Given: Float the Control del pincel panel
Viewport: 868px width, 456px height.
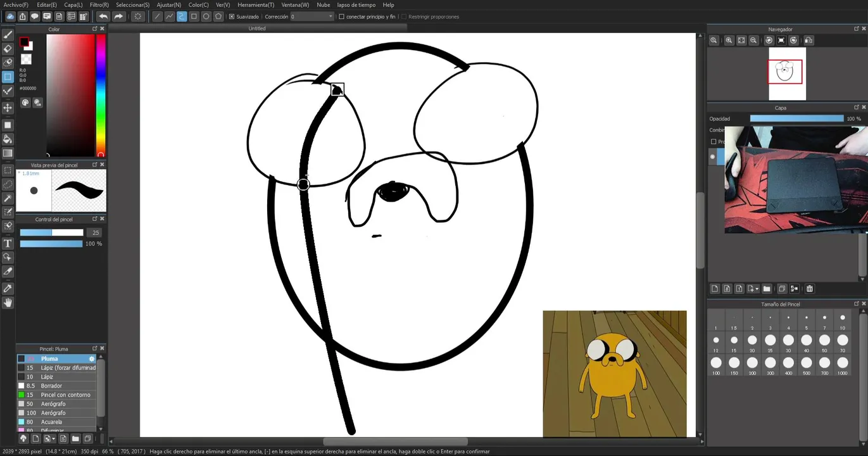Looking at the screenshot, I should click(95, 219).
